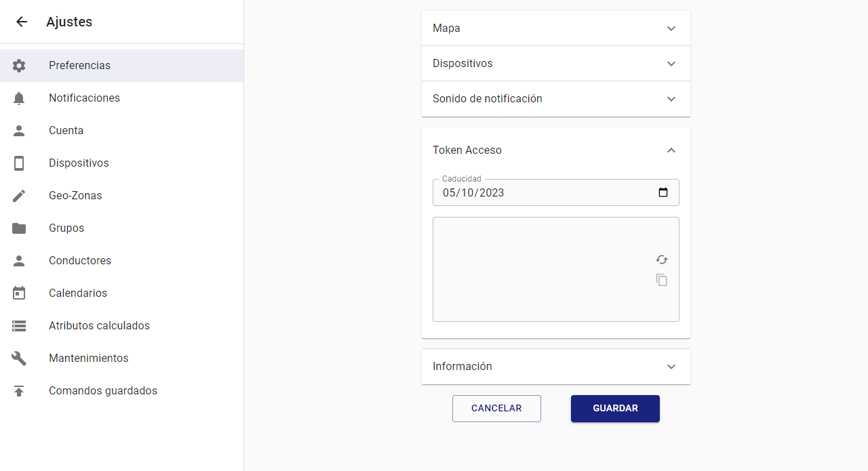Open Atributos calculados menu item
Viewport: 868px width, 471px height.
click(x=122, y=326)
